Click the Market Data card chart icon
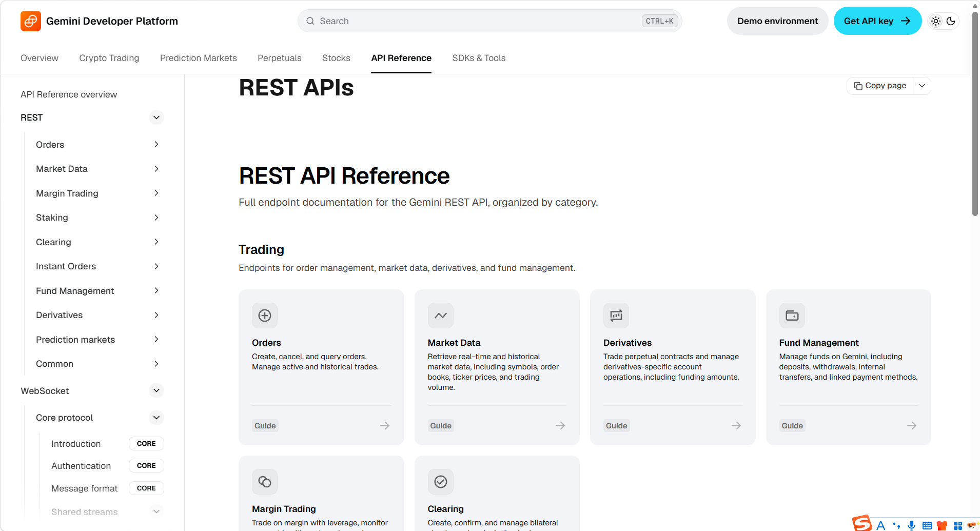980x531 pixels. (441, 316)
